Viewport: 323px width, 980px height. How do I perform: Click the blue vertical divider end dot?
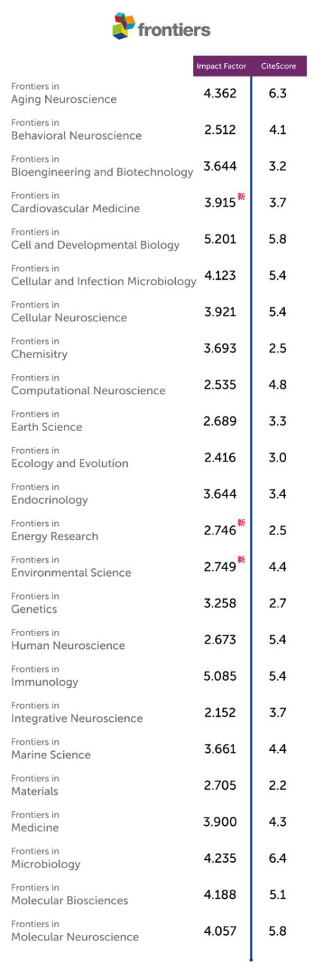(251, 960)
